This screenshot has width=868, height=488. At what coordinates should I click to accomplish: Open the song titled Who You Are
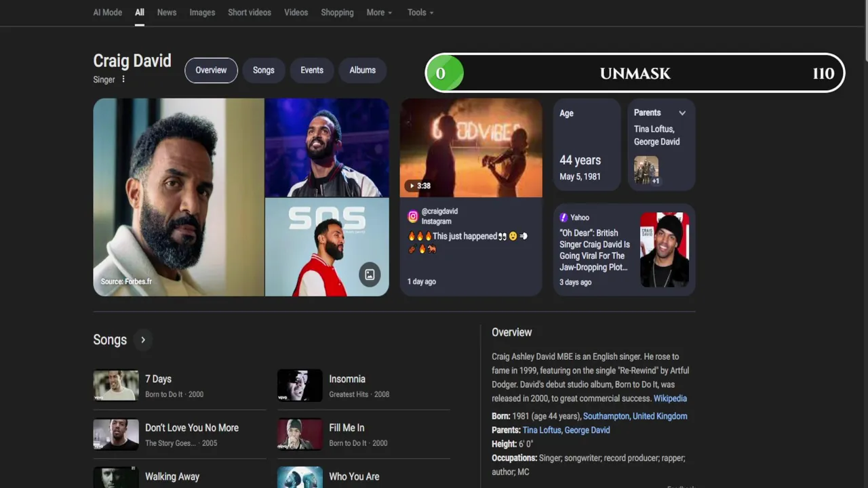pos(354,476)
